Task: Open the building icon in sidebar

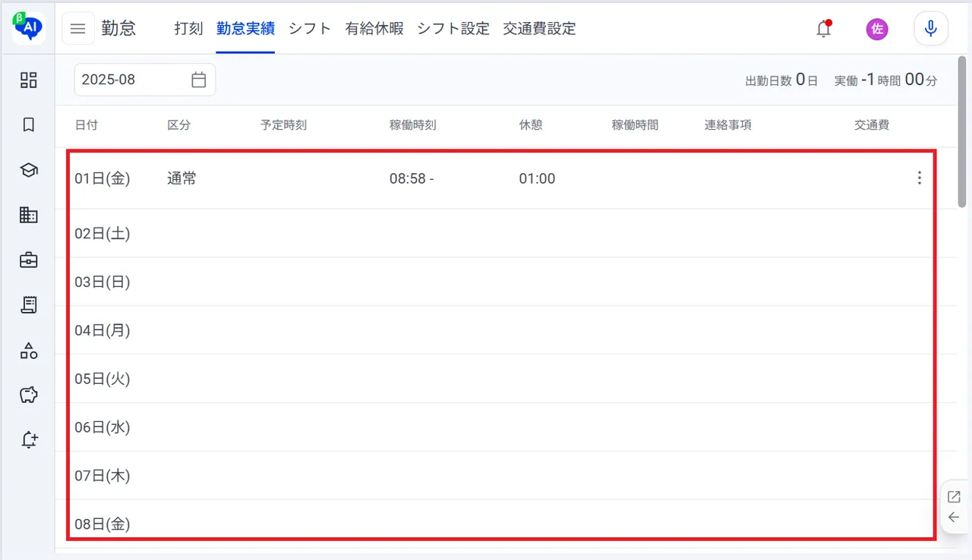Action: (29, 215)
